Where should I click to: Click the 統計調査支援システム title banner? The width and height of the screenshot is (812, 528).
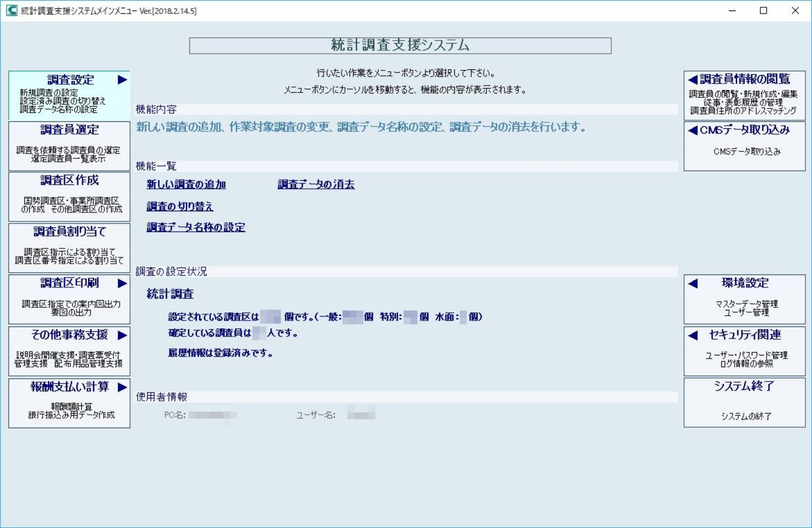pos(400,45)
